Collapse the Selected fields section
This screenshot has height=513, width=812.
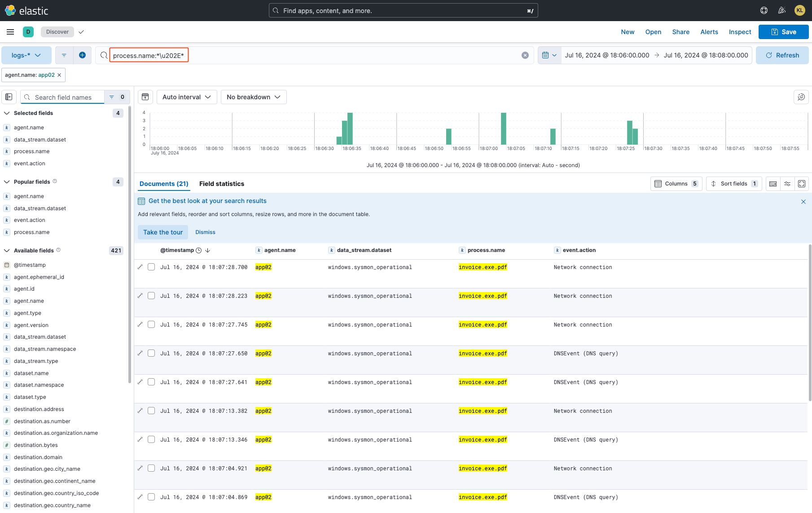(7, 113)
